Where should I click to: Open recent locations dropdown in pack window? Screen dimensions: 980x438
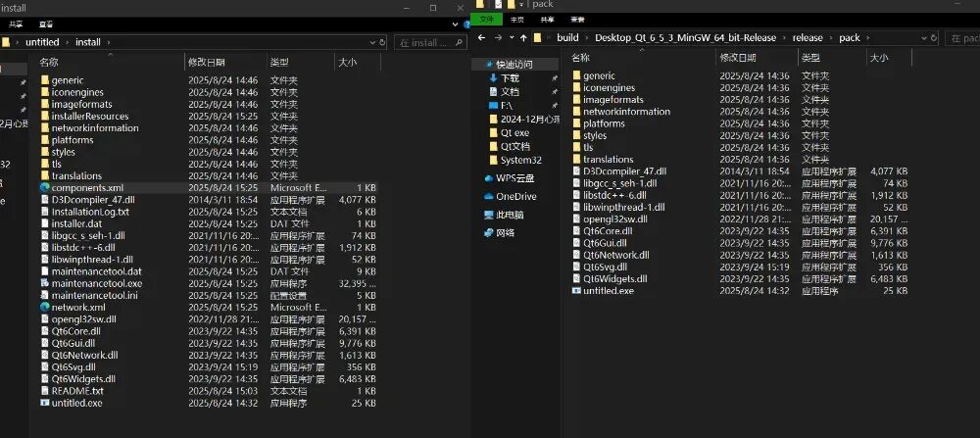click(512, 37)
